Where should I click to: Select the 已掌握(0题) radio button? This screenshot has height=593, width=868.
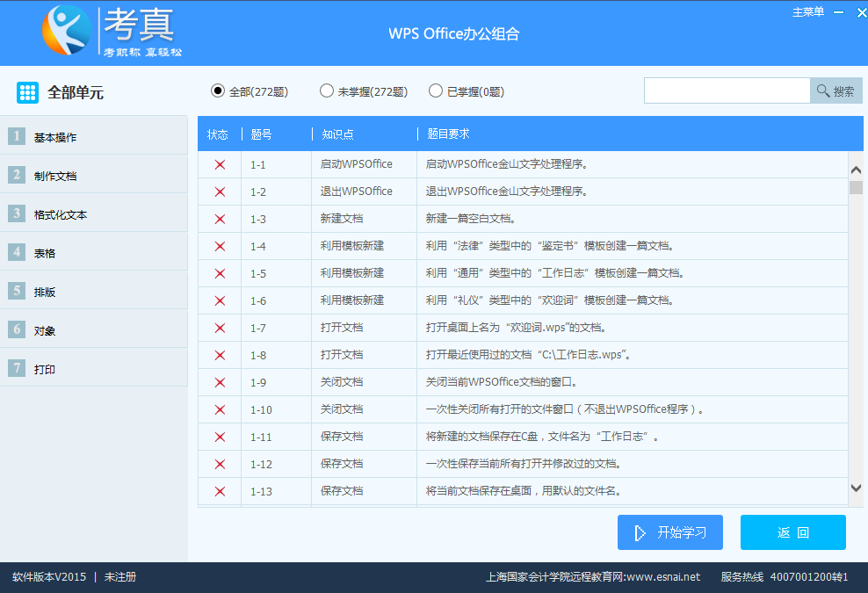pyautogui.click(x=436, y=90)
